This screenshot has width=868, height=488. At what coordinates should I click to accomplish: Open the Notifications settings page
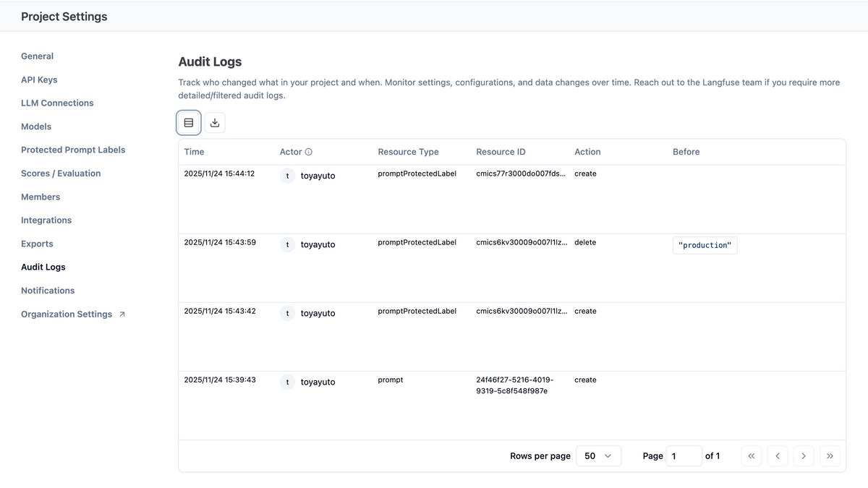coord(48,291)
